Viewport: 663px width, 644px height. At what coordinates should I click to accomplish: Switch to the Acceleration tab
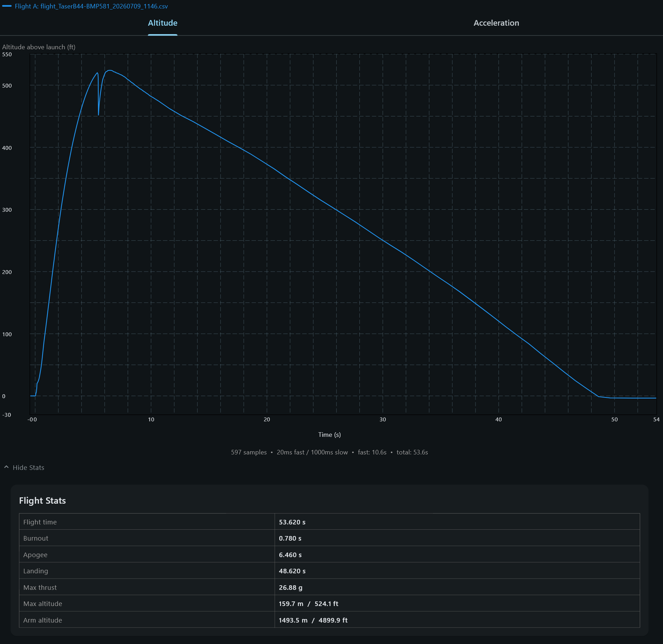pyautogui.click(x=496, y=23)
